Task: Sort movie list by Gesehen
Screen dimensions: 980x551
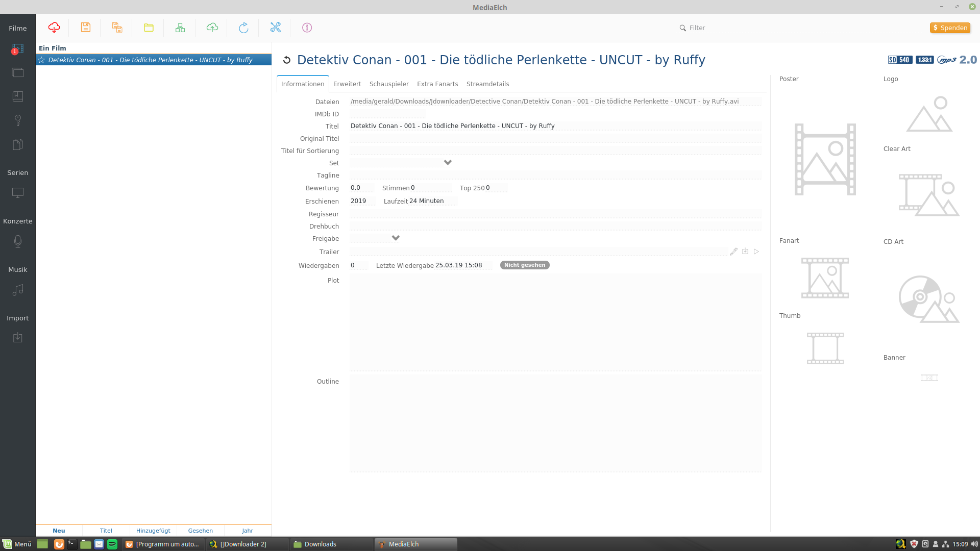Action: tap(201, 531)
